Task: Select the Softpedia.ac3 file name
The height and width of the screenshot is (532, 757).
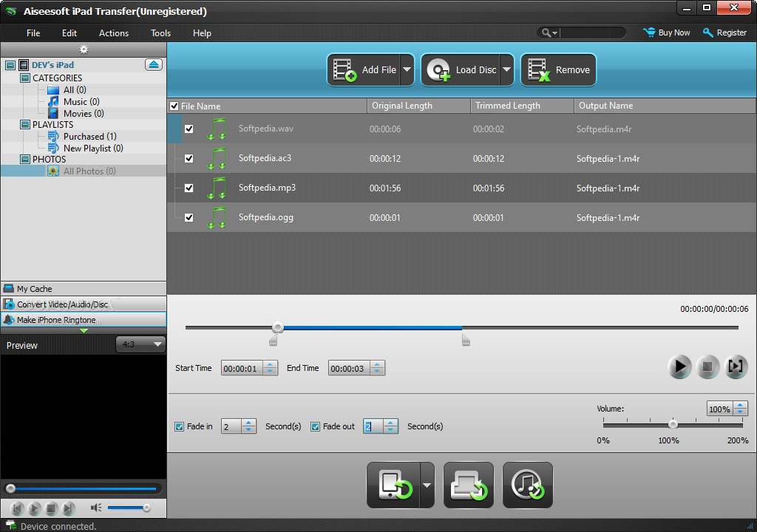Action: point(265,158)
